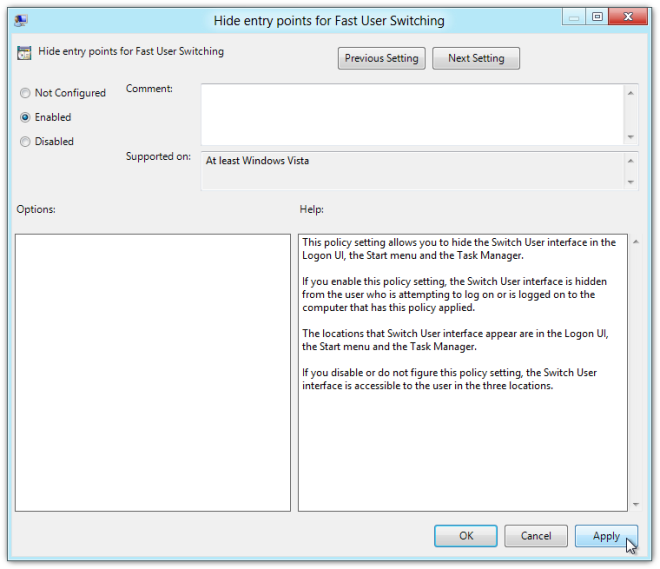Select the Disabled radio button
Image resolution: width=660 pixels, height=569 pixels.
[x=25, y=141]
